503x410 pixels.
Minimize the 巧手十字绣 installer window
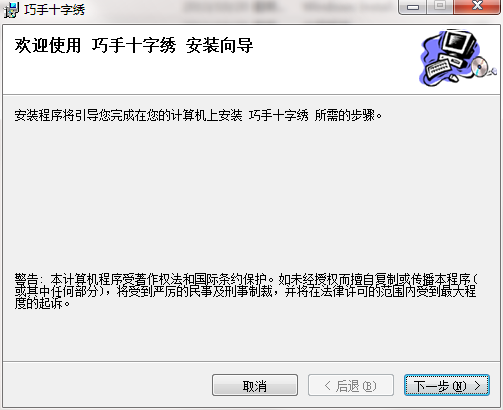pos(412,6)
